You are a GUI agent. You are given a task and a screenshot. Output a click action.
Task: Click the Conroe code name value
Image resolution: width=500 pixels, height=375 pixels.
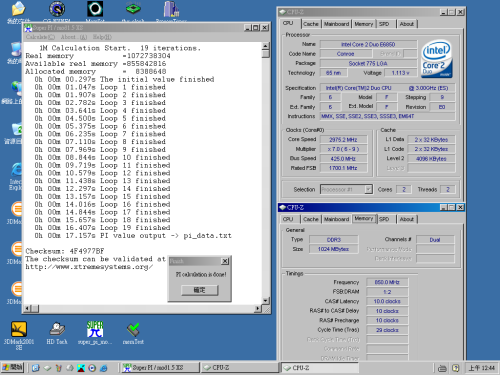346,54
